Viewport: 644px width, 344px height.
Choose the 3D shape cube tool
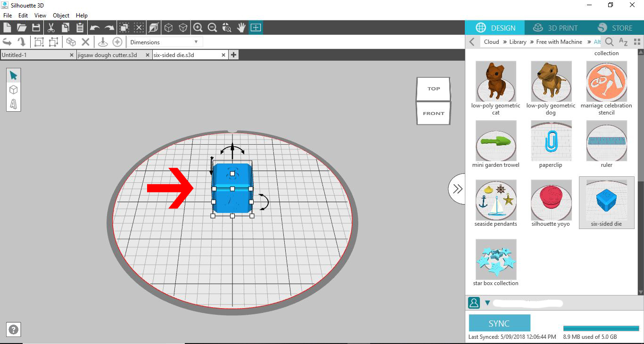(x=13, y=90)
